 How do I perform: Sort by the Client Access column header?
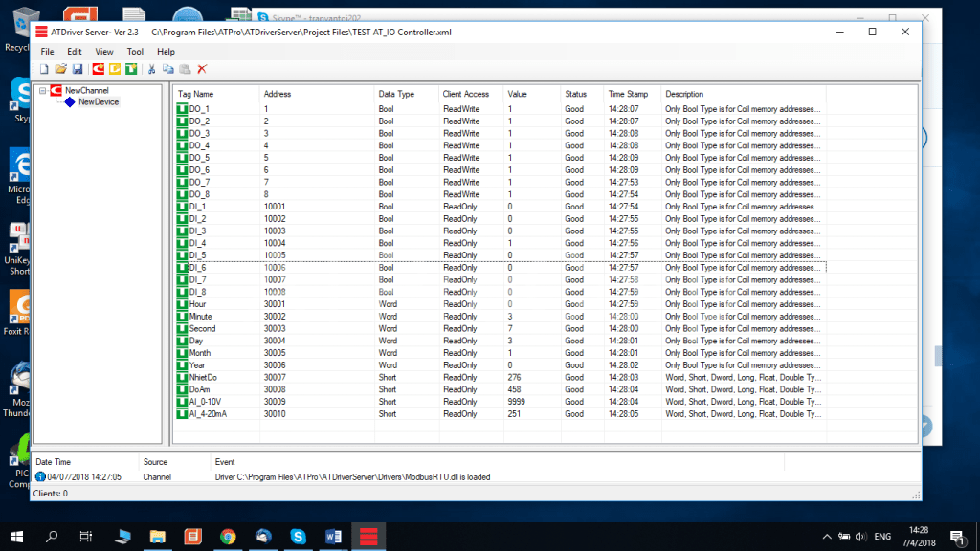[471, 94]
